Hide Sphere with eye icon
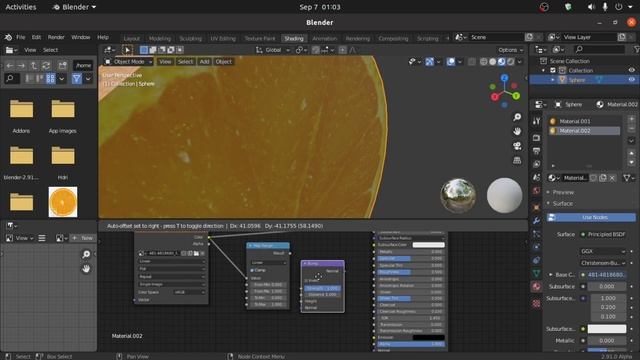Viewport: 640px width, 360px height. [631, 80]
